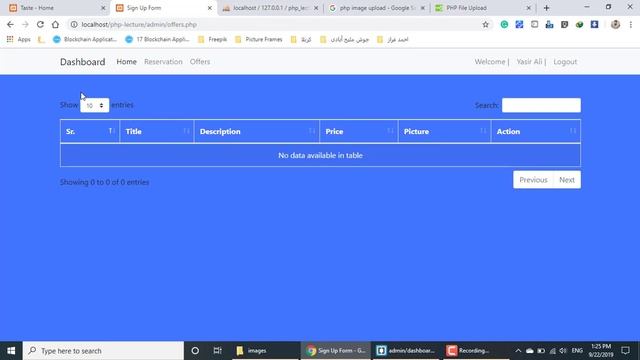The height and width of the screenshot is (360, 640).
Task: Go to Home in the navbar
Action: coord(127,62)
